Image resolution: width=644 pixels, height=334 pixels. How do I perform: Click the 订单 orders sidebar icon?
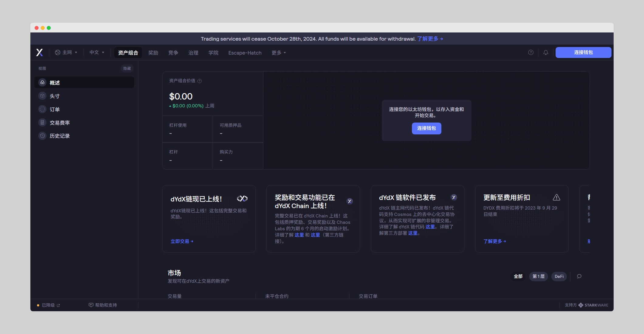click(x=43, y=109)
